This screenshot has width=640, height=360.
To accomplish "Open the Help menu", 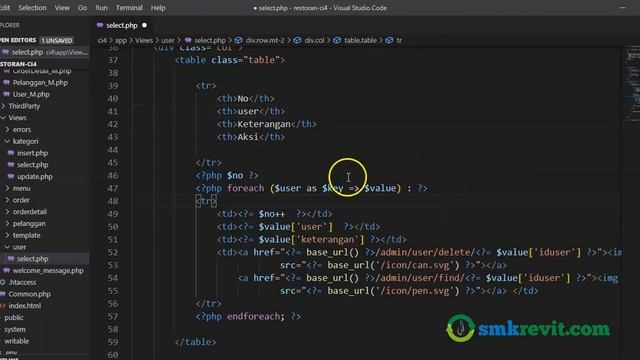I will (158, 8).
